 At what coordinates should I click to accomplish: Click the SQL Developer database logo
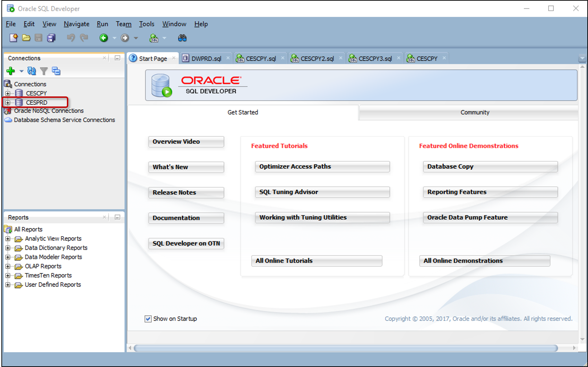[162, 85]
